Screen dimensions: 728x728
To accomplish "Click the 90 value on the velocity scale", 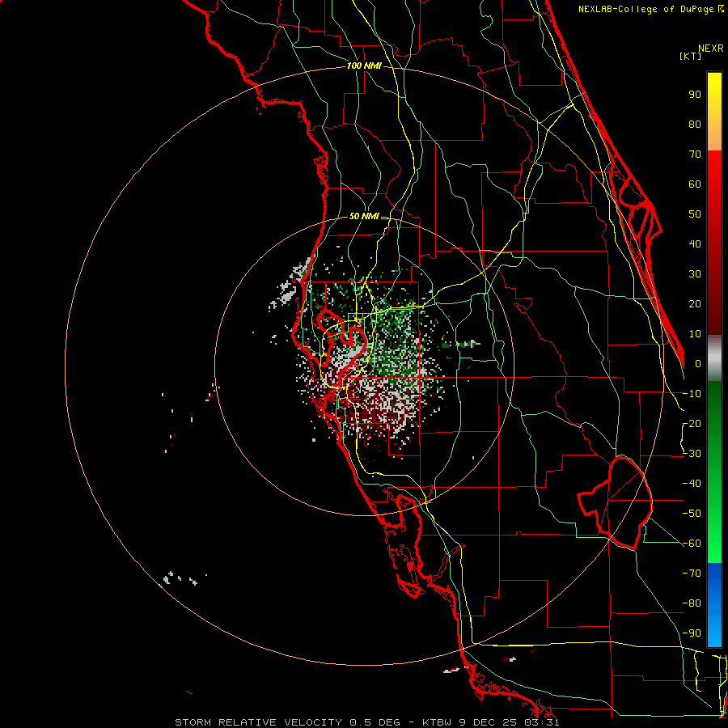I will [x=695, y=95].
